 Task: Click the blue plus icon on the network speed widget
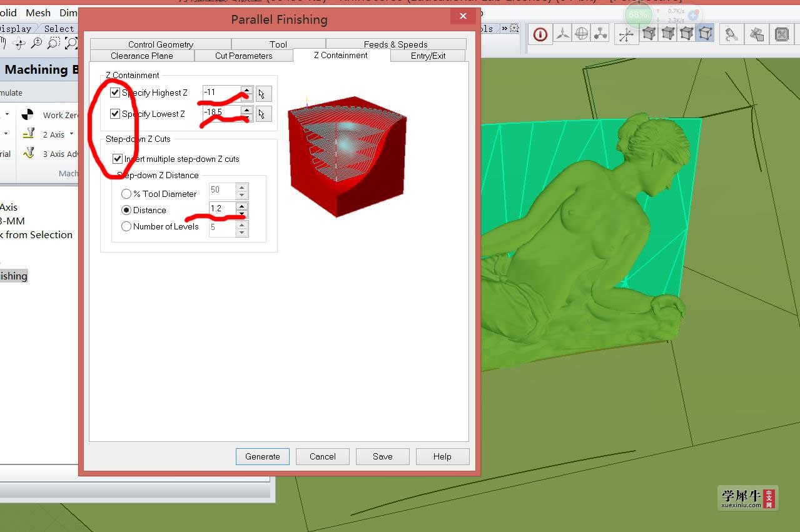[693, 15]
